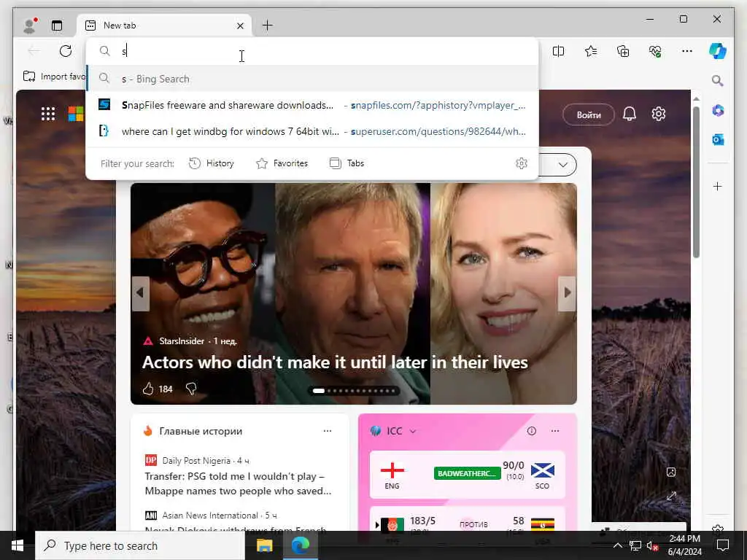The image size is (747, 560).
Task: Open notifications bell
Action: pos(630,114)
